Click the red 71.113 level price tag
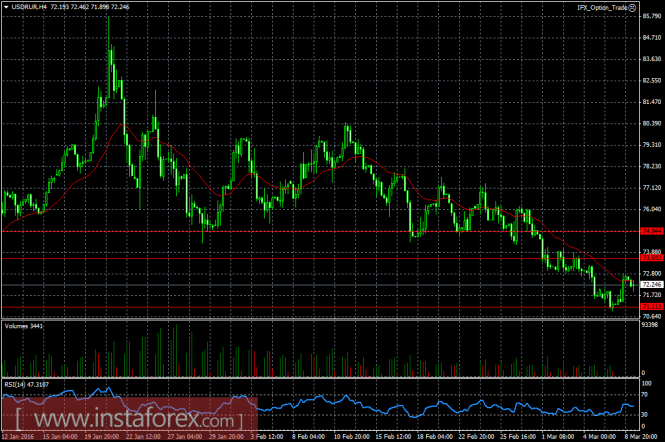The image size is (665, 442). (652, 307)
